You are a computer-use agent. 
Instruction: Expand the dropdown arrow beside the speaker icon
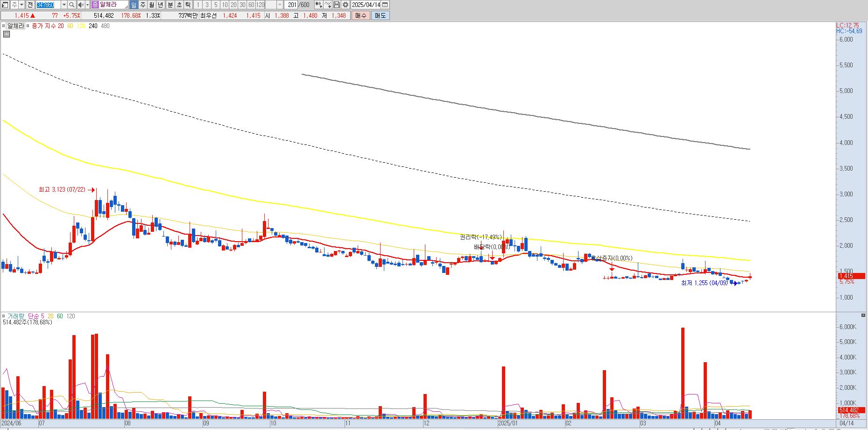click(x=87, y=5)
